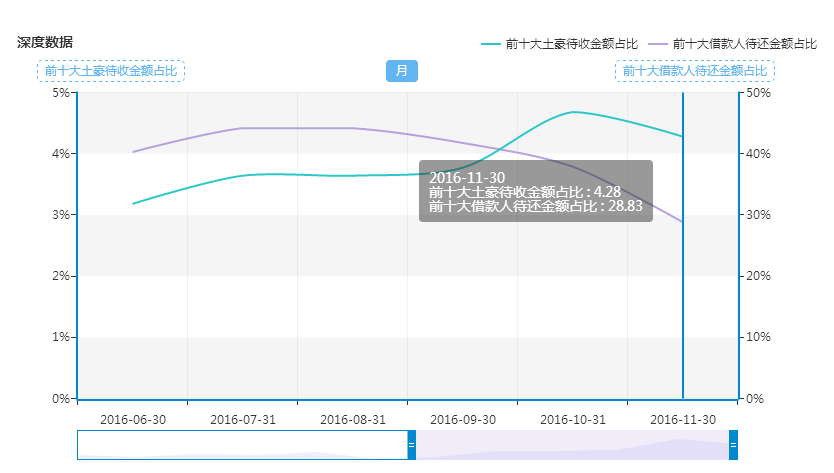Grab the right data zoom handle
This screenshot has height=473, width=834.
733,445
